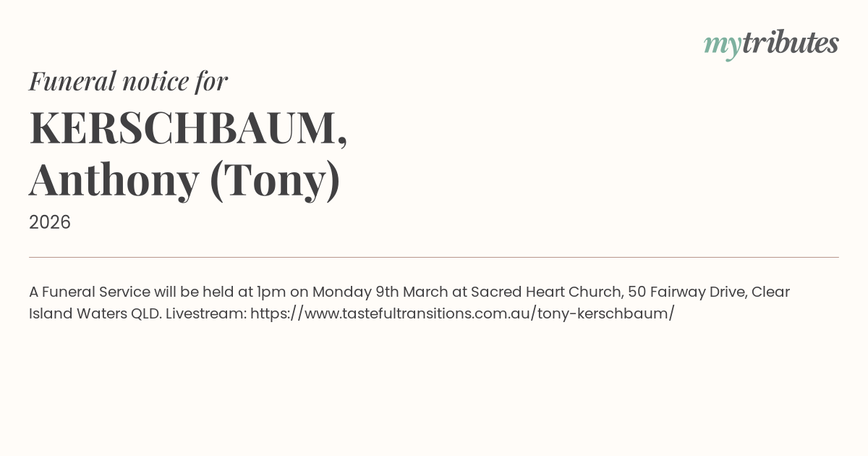Screen dimensions: 868x456
Task: Click the horizontal divider line
Action: point(434,257)
